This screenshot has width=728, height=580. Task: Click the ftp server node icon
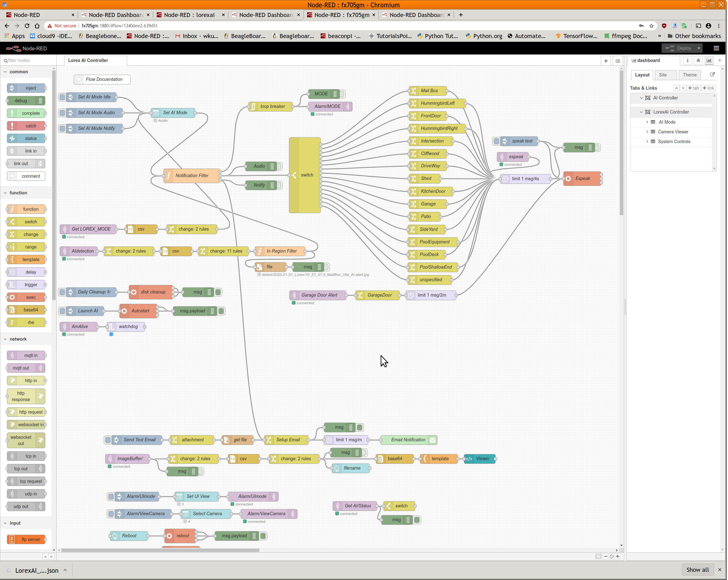(13, 539)
